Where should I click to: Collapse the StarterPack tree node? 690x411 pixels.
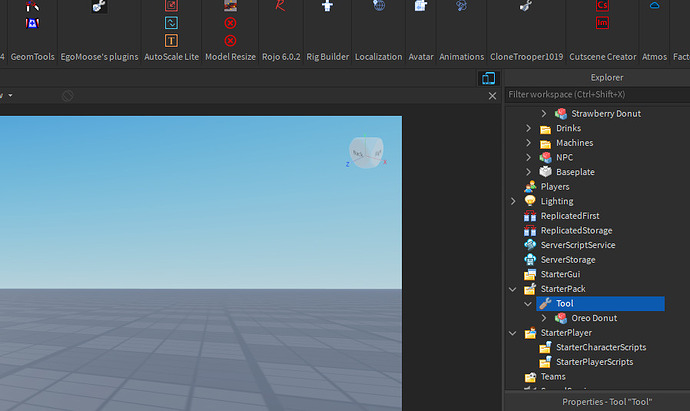click(513, 289)
